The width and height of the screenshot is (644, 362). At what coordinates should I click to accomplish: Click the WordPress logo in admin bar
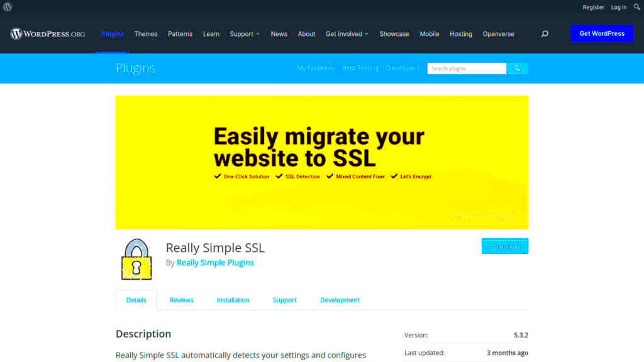[x=8, y=7]
